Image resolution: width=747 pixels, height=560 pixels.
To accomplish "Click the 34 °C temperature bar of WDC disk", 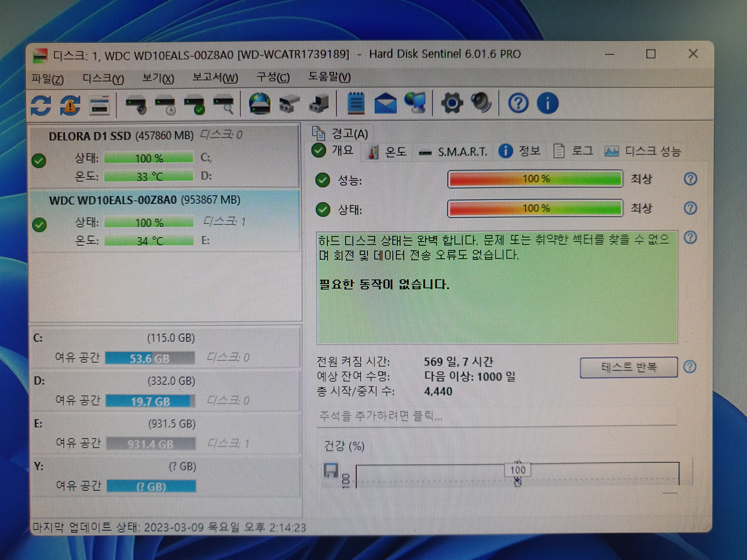I will pos(149,241).
